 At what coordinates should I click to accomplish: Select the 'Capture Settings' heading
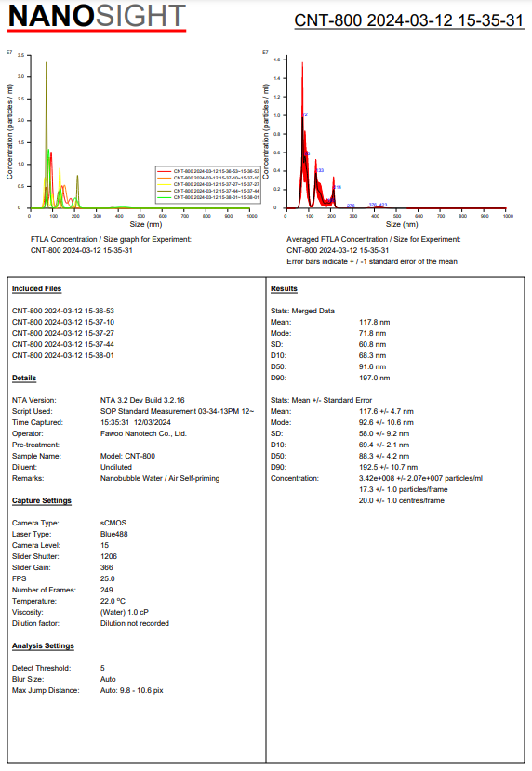click(x=42, y=500)
